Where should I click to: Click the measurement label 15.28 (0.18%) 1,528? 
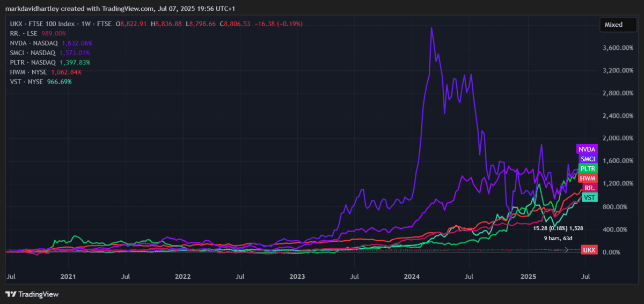coord(558,228)
